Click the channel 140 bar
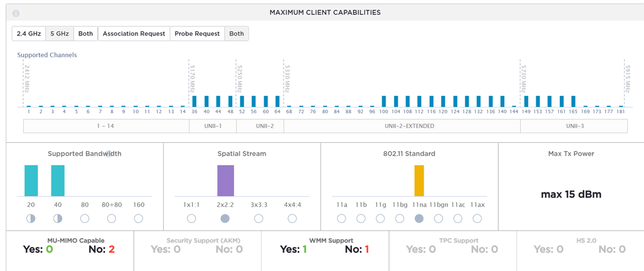 (502, 101)
